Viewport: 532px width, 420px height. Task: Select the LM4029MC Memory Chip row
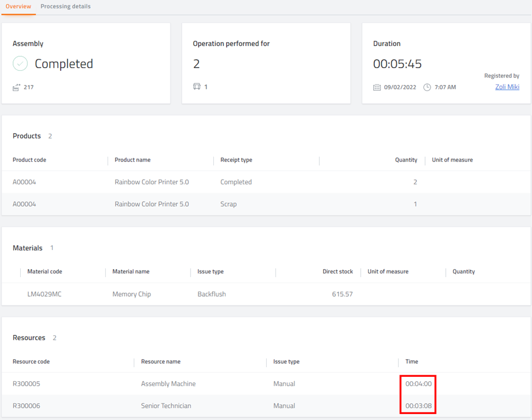point(266,294)
